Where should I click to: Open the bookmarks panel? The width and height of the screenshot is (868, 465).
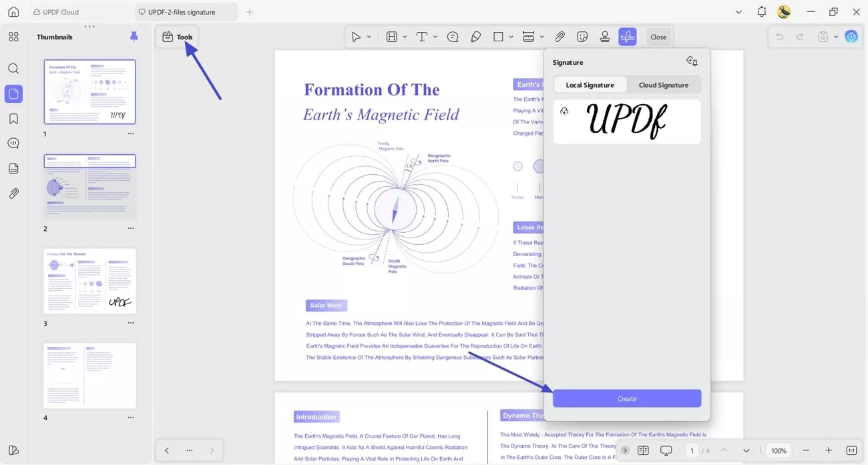pos(13,119)
